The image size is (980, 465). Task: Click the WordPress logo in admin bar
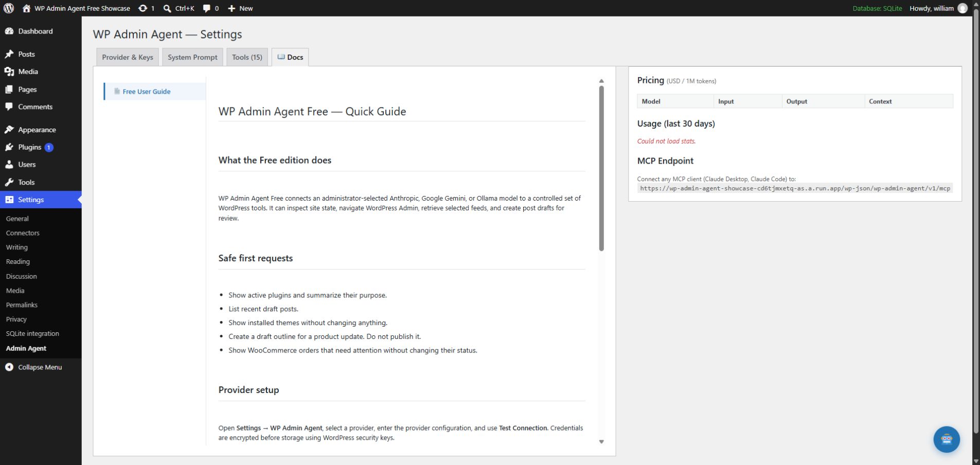pos(9,8)
